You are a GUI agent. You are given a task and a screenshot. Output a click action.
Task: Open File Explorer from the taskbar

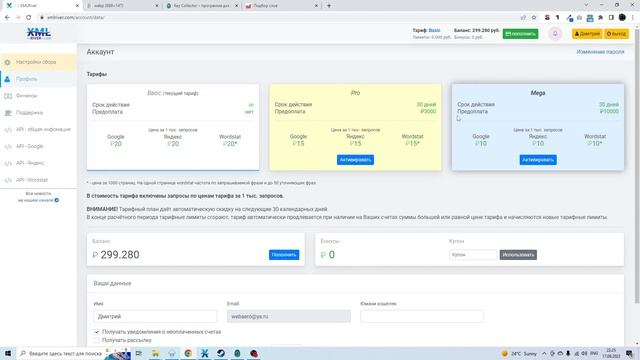pyautogui.click(x=156, y=353)
